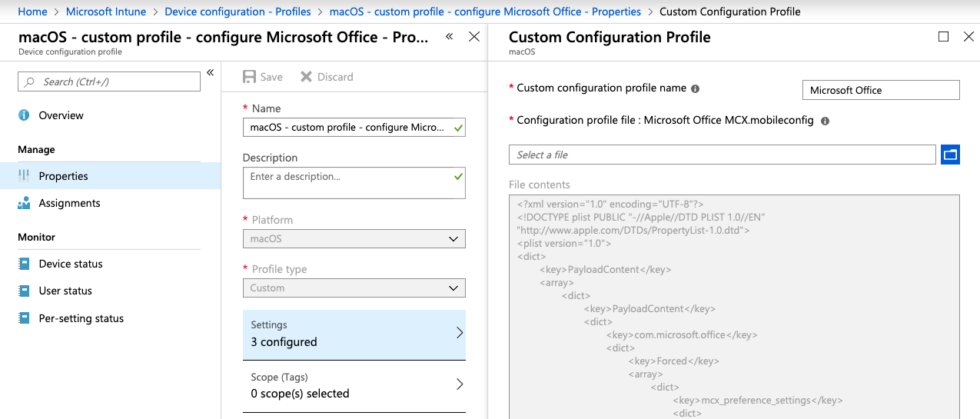Expand the Settings 3 configured row
Viewport: 980px width, 419px height.
click(x=354, y=335)
